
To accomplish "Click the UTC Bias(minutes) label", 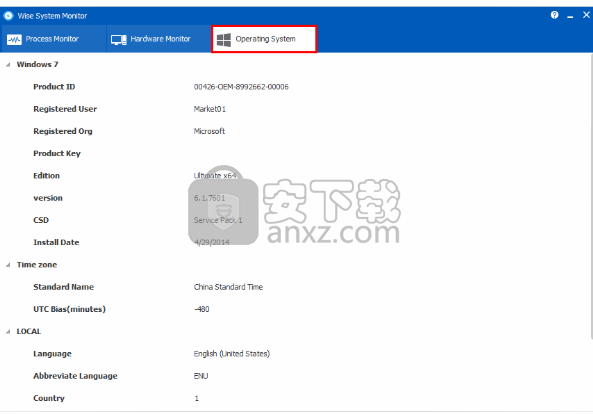I will coord(69,309).
